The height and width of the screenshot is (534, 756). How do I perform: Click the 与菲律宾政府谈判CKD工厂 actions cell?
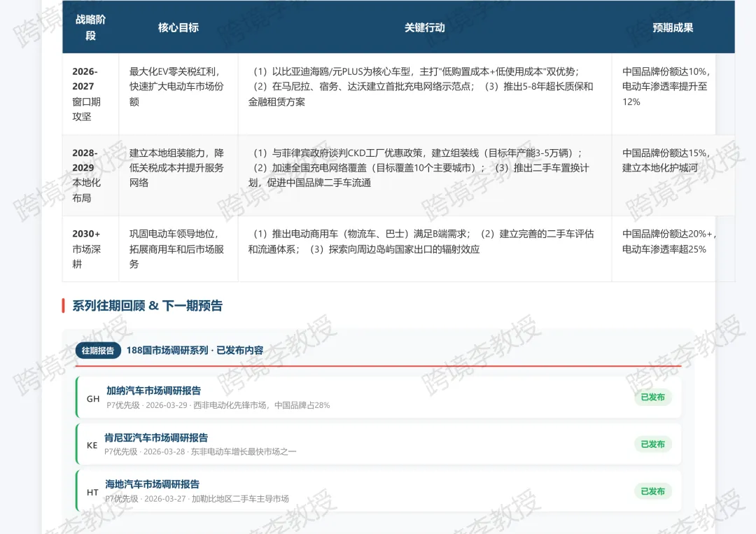[x=425, y=176]
